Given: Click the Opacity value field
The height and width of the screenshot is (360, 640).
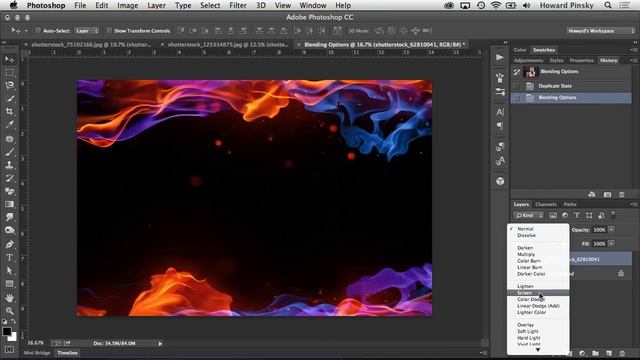Looking at the screenshot, I should pyautogui.click(x=599, y=230).
